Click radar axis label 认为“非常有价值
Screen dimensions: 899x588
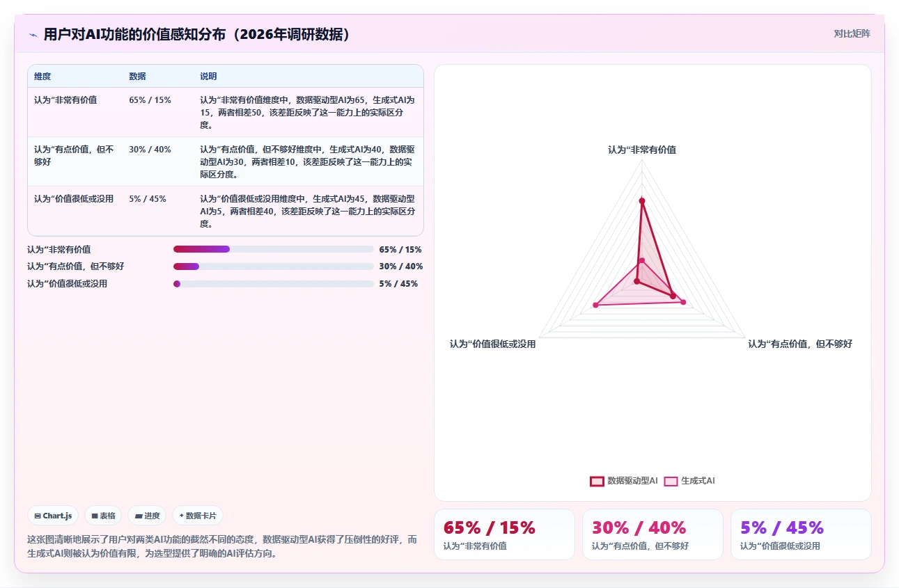642,150
